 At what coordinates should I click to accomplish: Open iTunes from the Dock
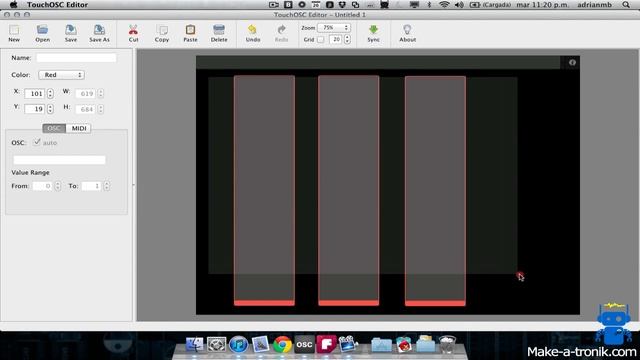(x=238, y=344)
